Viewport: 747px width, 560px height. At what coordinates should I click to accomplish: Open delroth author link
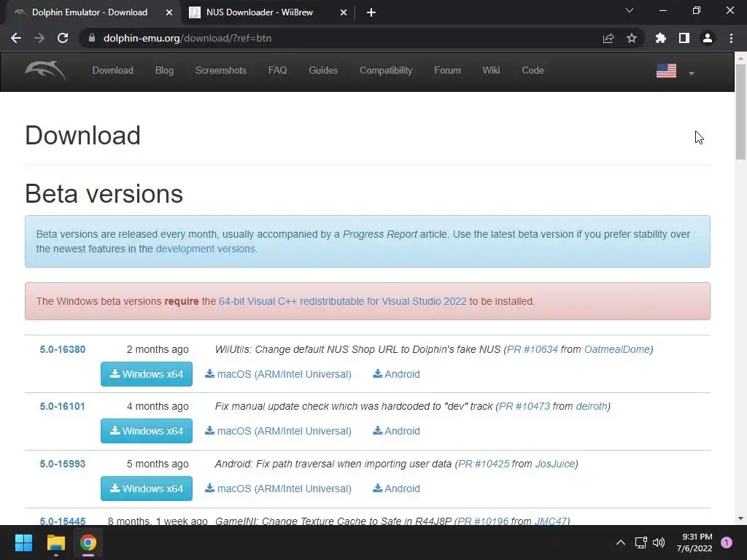point(592,407)
